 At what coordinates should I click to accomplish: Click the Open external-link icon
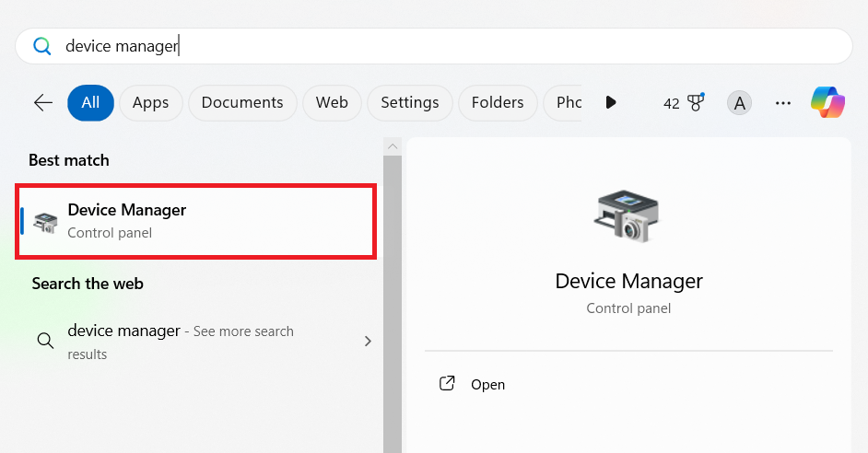tap(447, 383)
